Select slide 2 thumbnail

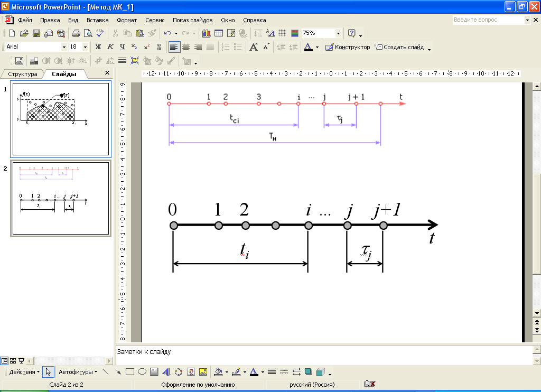[x=61, y=199]
